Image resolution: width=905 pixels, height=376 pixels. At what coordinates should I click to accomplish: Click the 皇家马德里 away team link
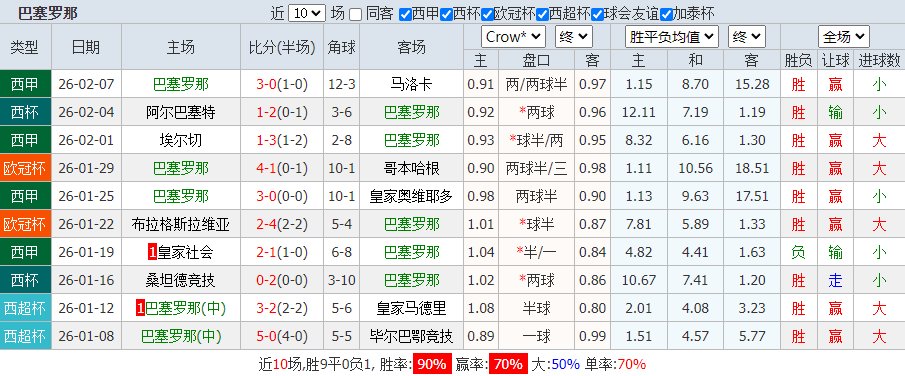[x=412, y=308]
